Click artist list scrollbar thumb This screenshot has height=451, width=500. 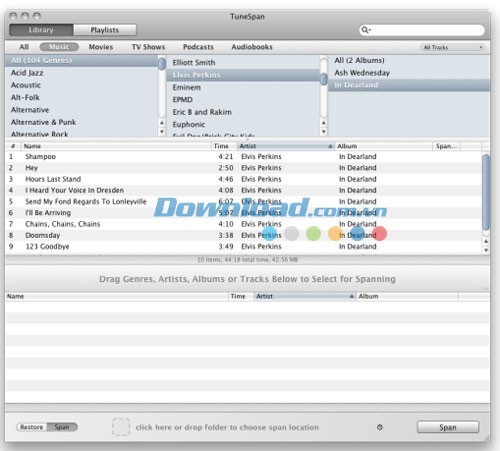point(323,79)
